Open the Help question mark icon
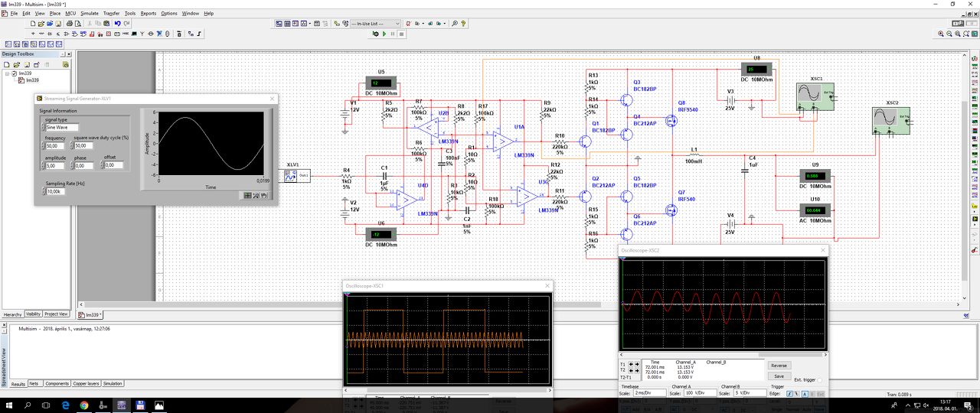Image resolution: width=980 pixels, height=413 pixels. click(x=464, y=24)
